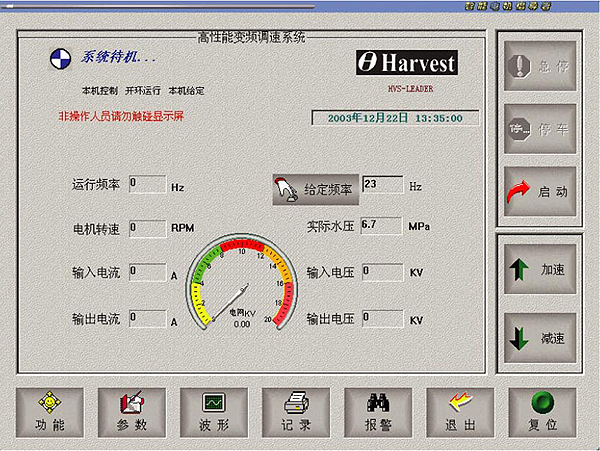Click the 退出 exit button

click(459, 412)
